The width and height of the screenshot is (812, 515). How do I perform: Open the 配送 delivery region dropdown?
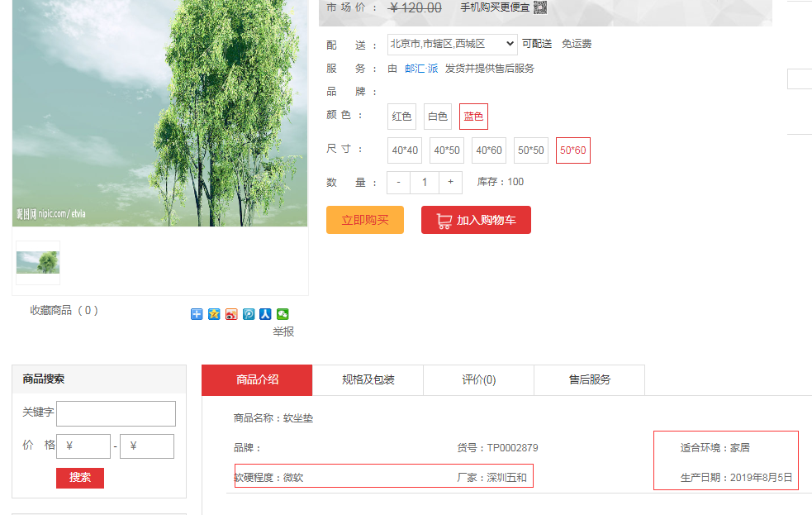[x=453, y=44]
